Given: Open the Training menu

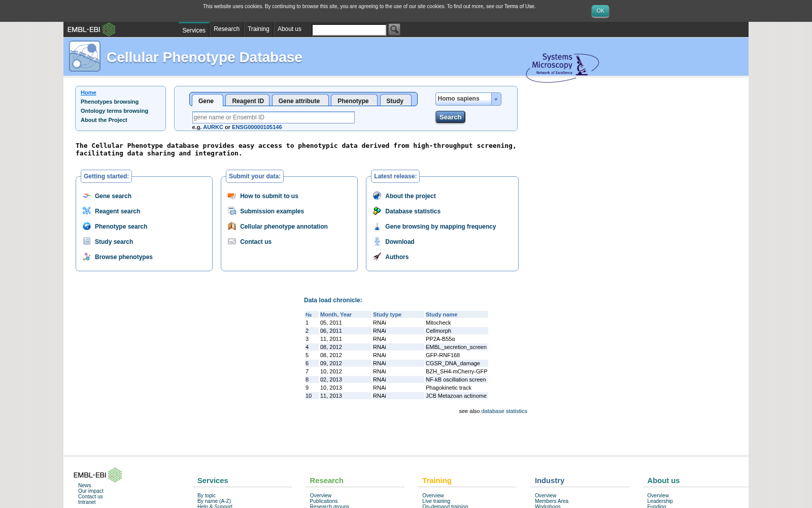Looking at the screenshot, I should (x=258, y=29).
